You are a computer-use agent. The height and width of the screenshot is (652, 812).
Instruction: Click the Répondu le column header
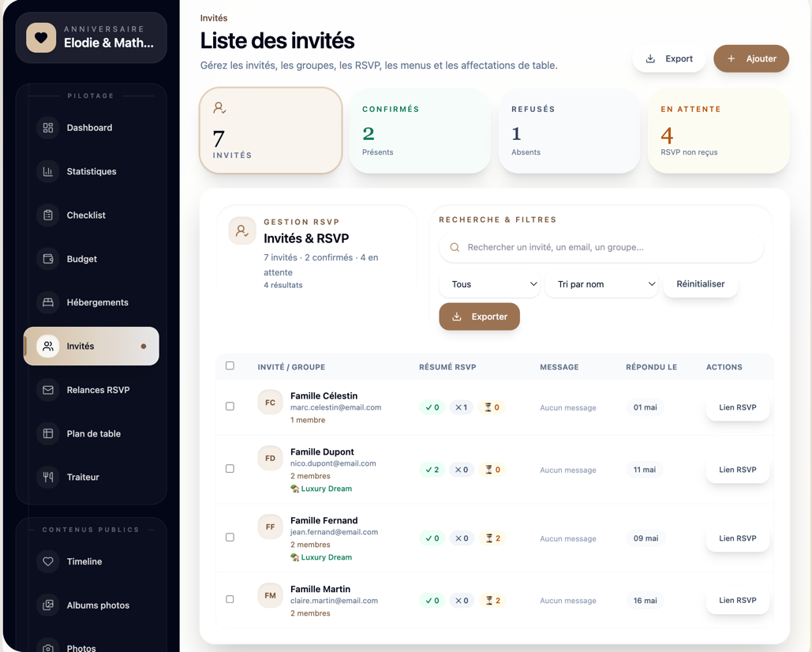click(652, 367)
